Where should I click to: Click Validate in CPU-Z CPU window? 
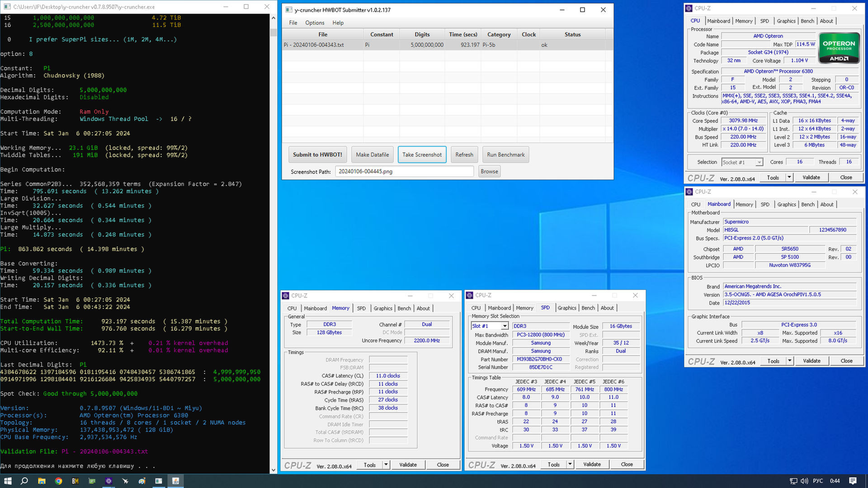811,178
